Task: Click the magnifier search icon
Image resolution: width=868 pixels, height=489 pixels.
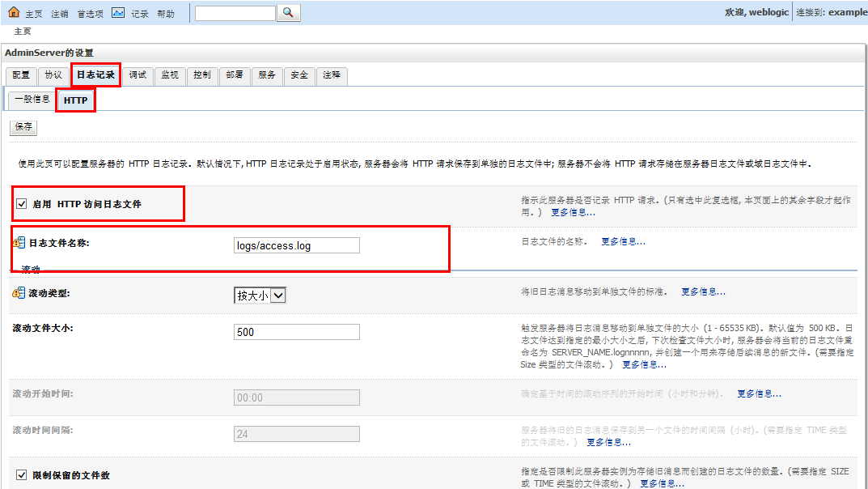Action: tap(288, 12)
